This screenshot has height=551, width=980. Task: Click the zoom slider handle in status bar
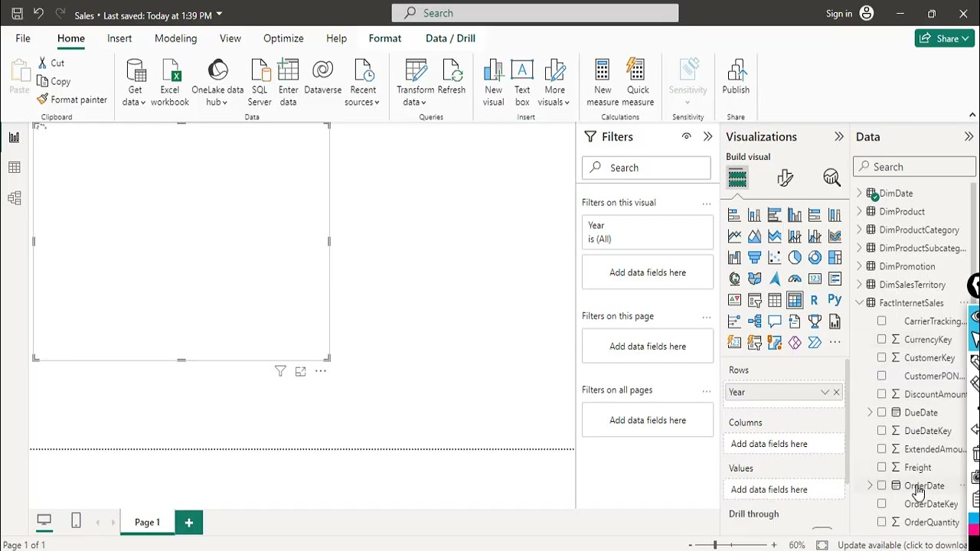pos(715,545)
